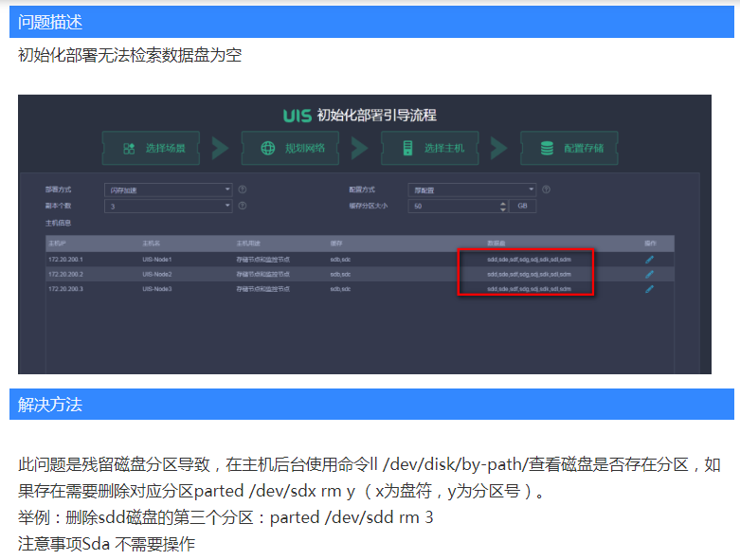The image size is (740, 560).
Task: Click the data disk list for UIS-Node1
Action: point(529,260)
